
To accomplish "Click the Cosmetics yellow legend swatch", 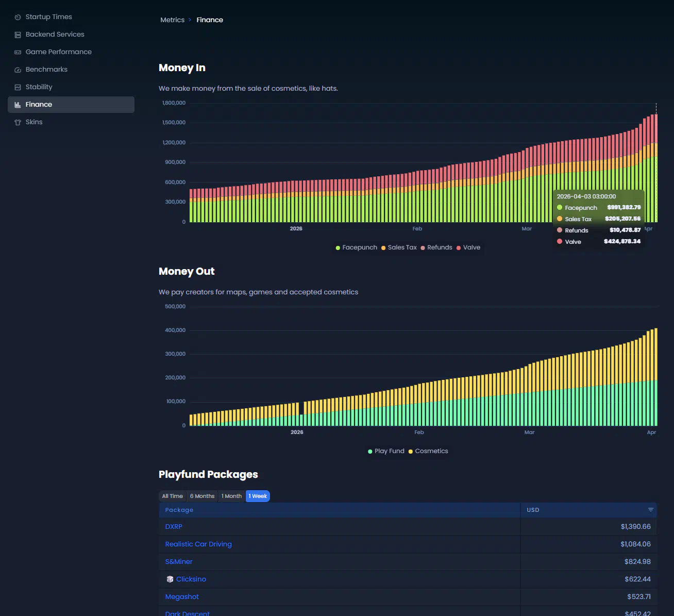I will (x=411, y=452).
